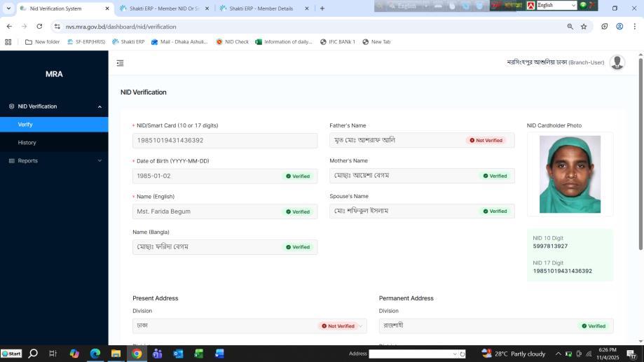
Task: Click the user profile avatar icon
Action: pyautogui.click(x=617, y=62)
